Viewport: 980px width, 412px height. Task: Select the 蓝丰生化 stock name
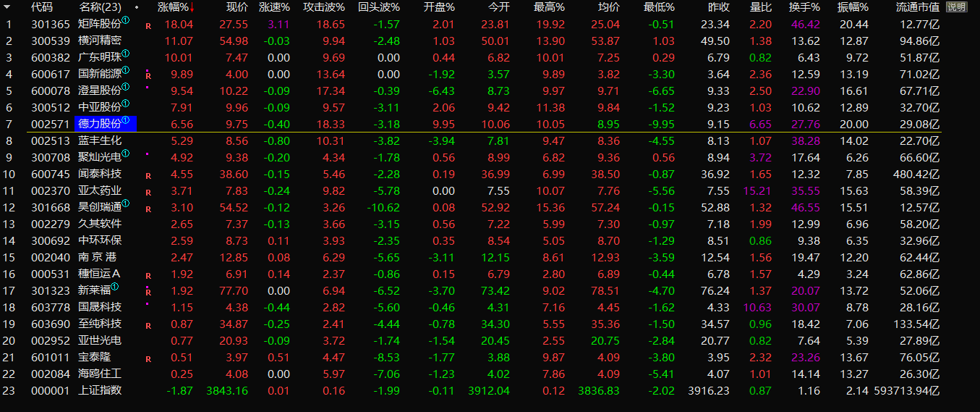tap(100, 140)
